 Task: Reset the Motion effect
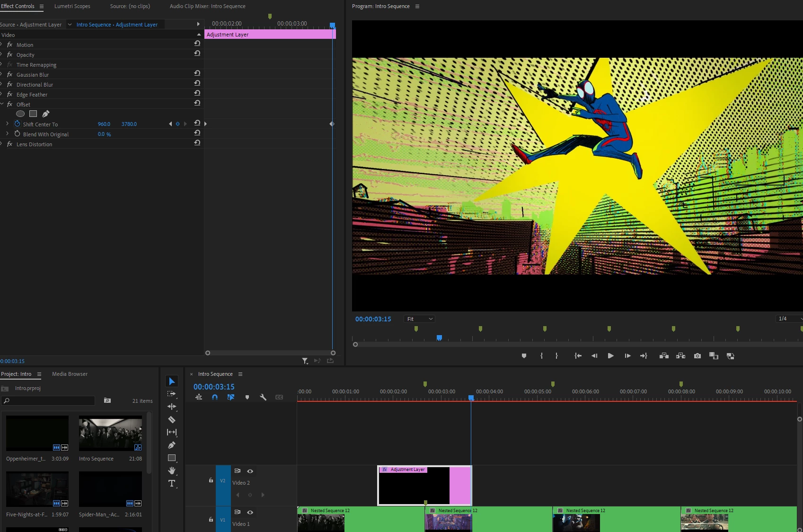pyautogui.click(x=197, y=43)
